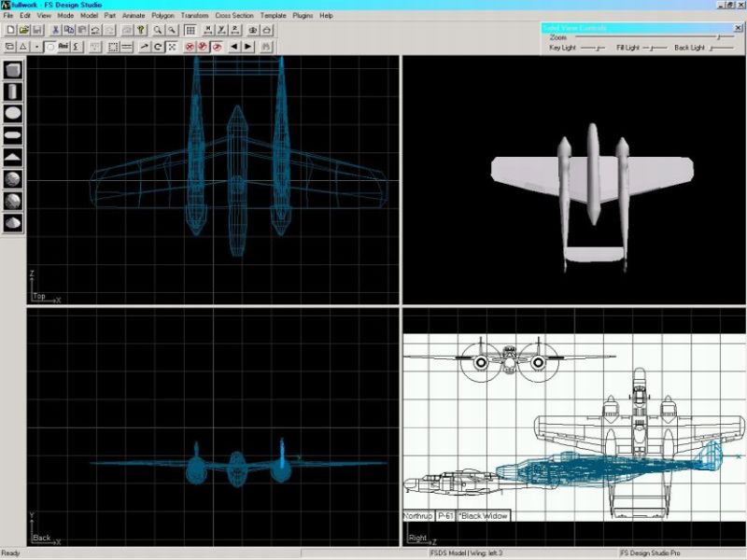Click the Back Light slider
The width and height of the screenshot is (747, 560).
coord(721,48)
